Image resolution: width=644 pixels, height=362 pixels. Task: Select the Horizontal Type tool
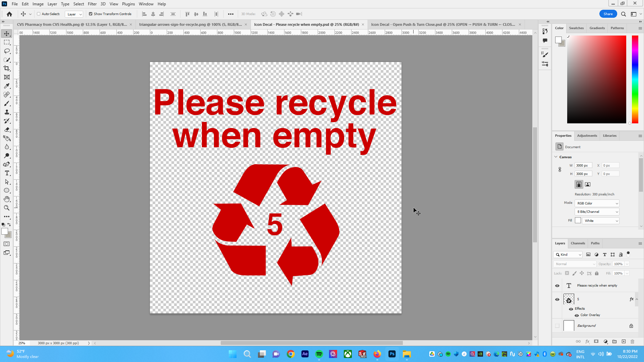[x=7, y=173]
